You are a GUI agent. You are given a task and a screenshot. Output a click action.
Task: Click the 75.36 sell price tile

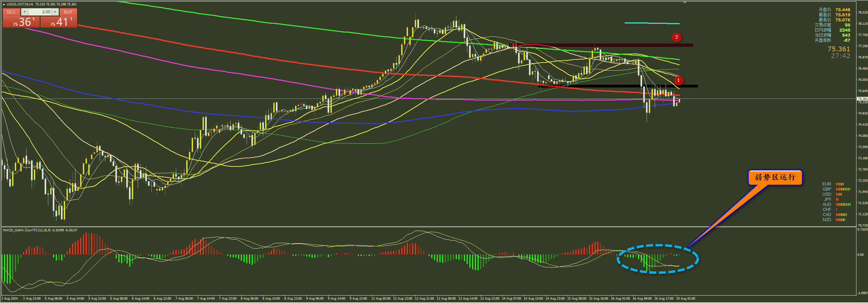[21, 22]
